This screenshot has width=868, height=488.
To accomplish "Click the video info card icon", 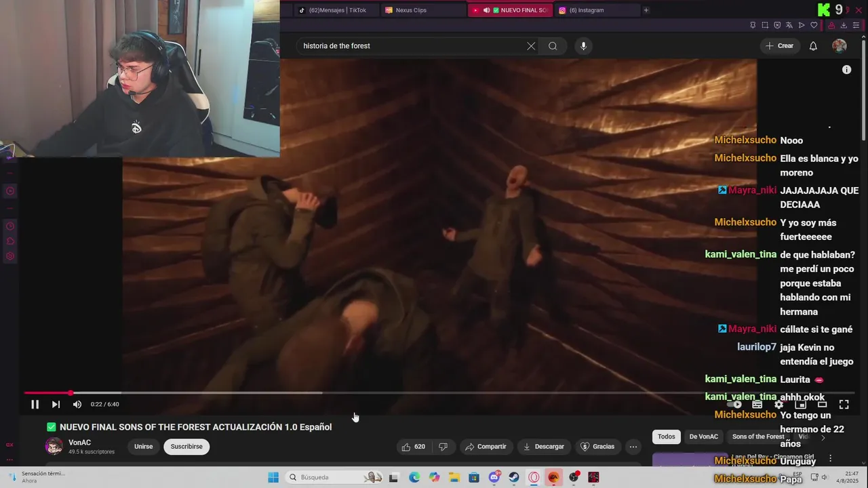I will point(846,70).
